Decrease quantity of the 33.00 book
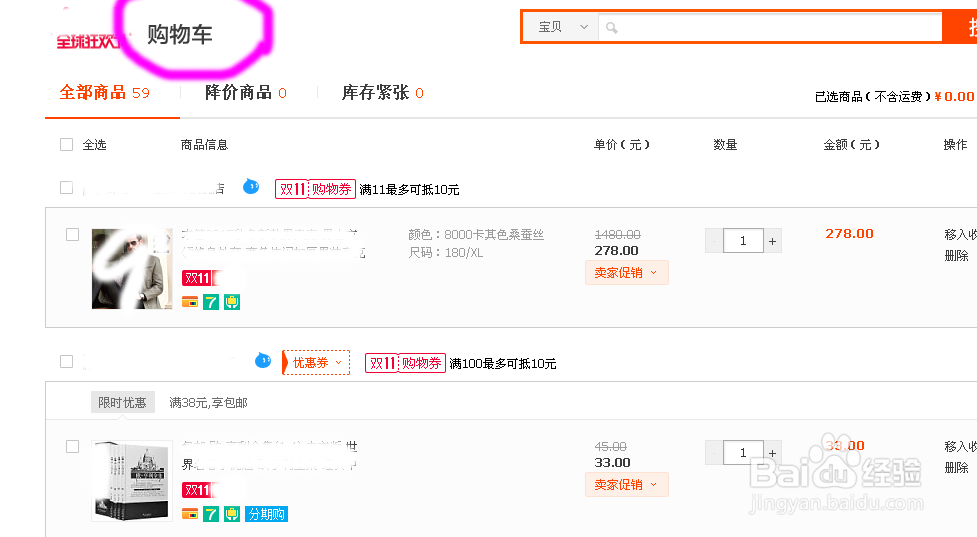977x537 pixels. tap(714, 453)
